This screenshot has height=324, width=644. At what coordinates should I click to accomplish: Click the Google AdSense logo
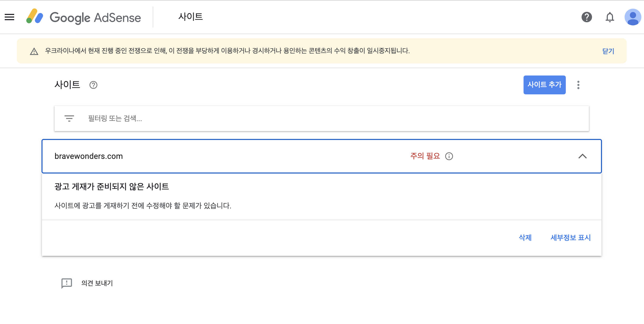click(83, 17)
